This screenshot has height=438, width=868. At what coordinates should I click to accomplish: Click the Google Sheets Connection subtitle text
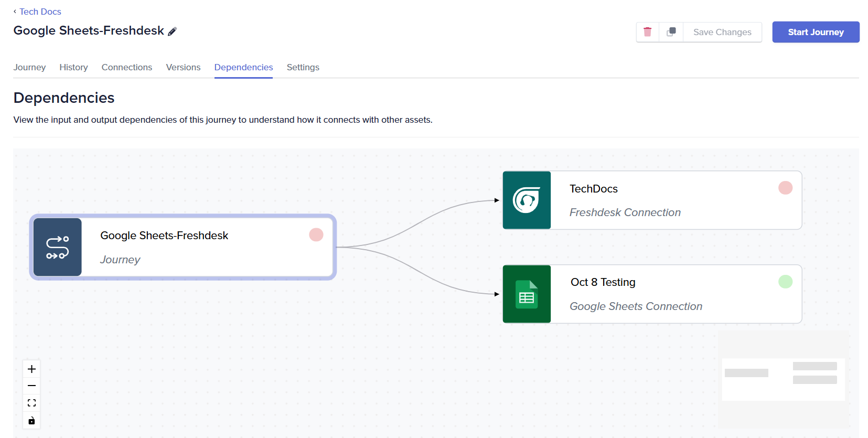point(636,306)
